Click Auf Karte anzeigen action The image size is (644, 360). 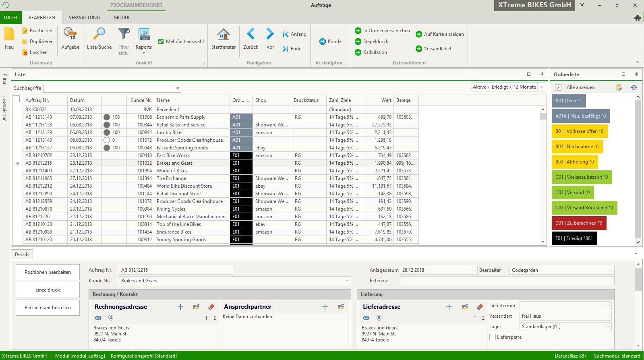pyautogui.click(x=440, y=34)
